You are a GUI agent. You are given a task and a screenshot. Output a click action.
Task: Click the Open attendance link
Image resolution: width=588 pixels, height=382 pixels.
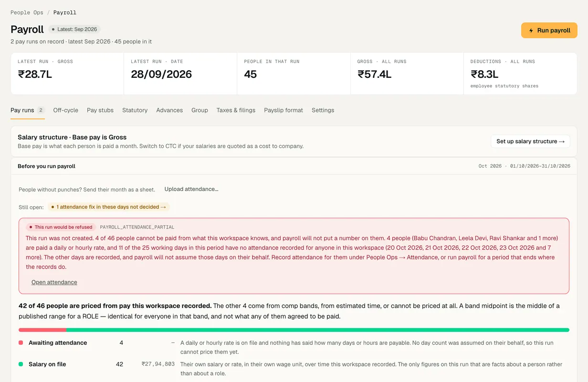coord(54,282)
